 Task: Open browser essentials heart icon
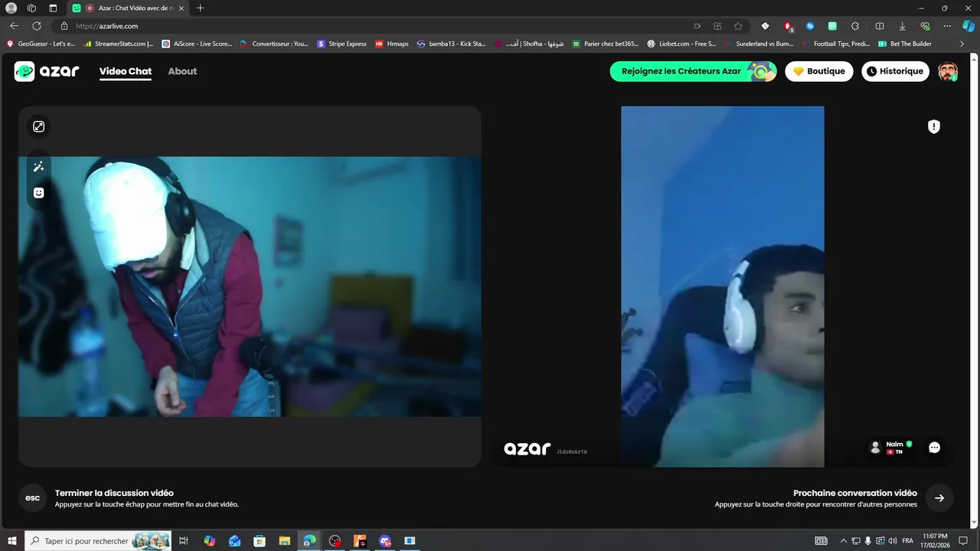pyautogui.click(x=925, y=26)
